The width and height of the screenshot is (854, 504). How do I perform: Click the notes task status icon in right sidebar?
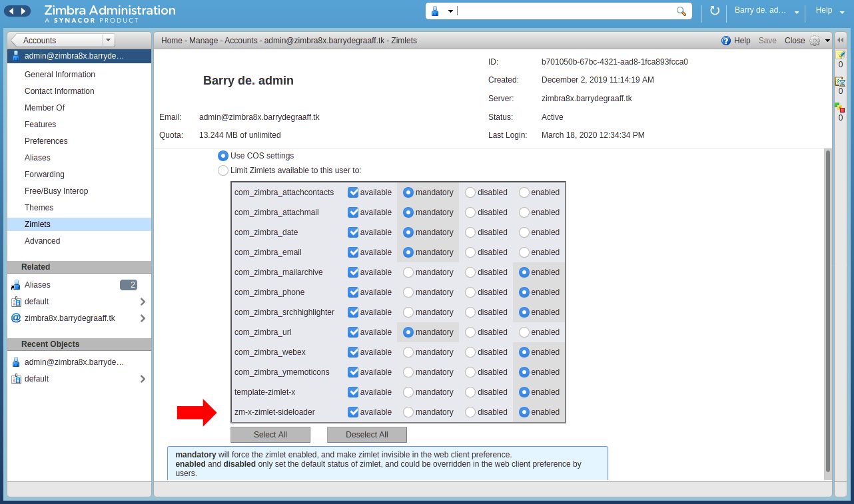click(x=841, y=55)
